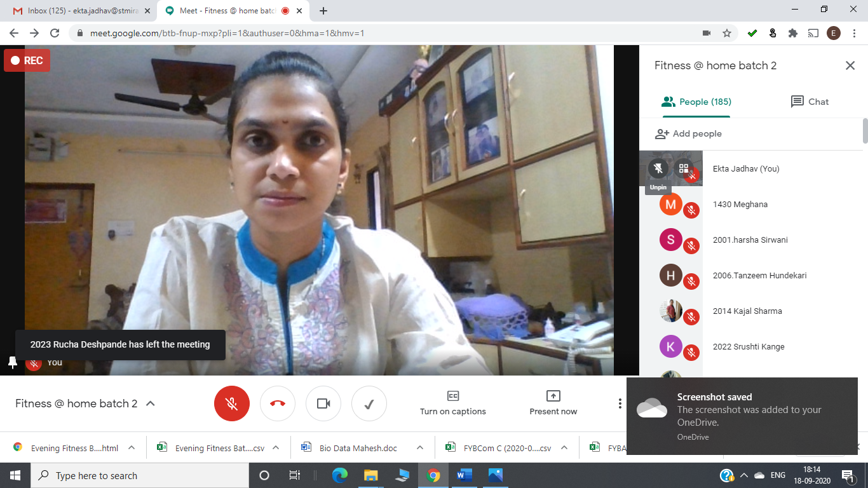
Task: Click the Add people icon in the panel
Action: pyautogui.click(x=663, y=133)
